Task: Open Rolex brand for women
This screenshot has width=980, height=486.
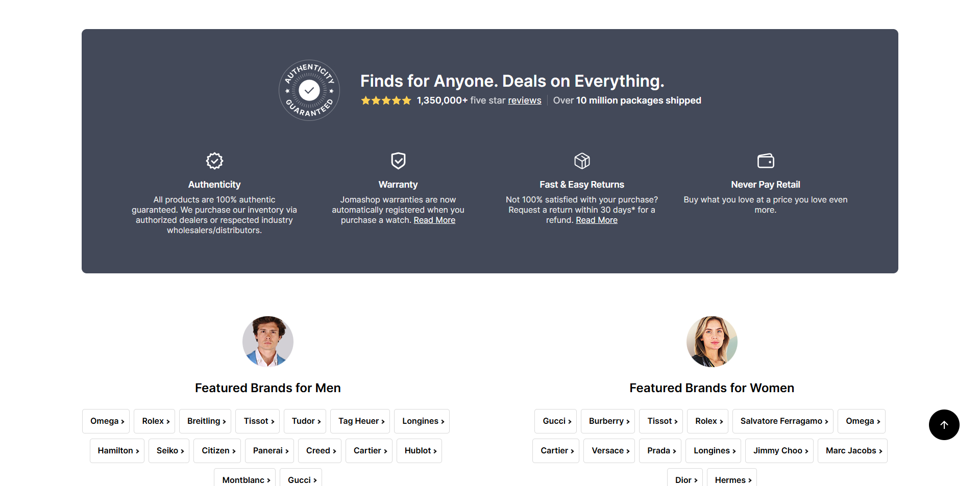Action: [708, 421]
